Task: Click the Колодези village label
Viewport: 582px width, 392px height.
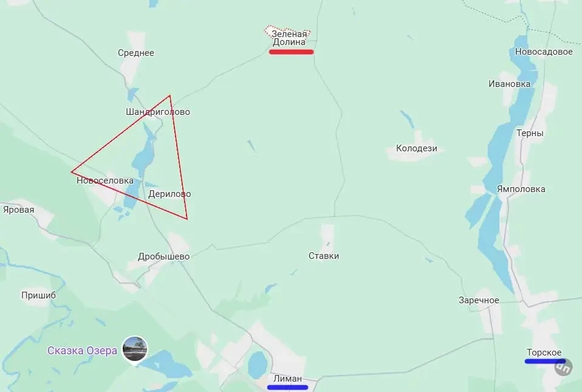Action: pyautogui.click(x=417, y=148)
